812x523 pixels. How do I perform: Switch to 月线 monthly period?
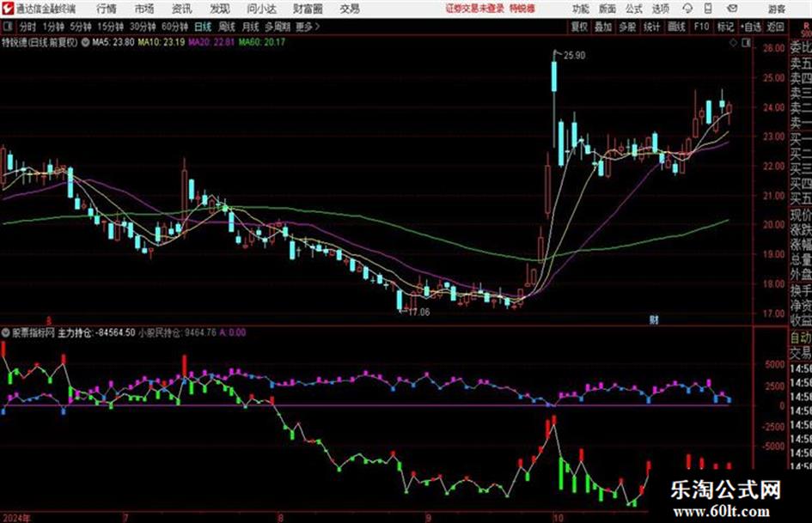pos(251,27)
